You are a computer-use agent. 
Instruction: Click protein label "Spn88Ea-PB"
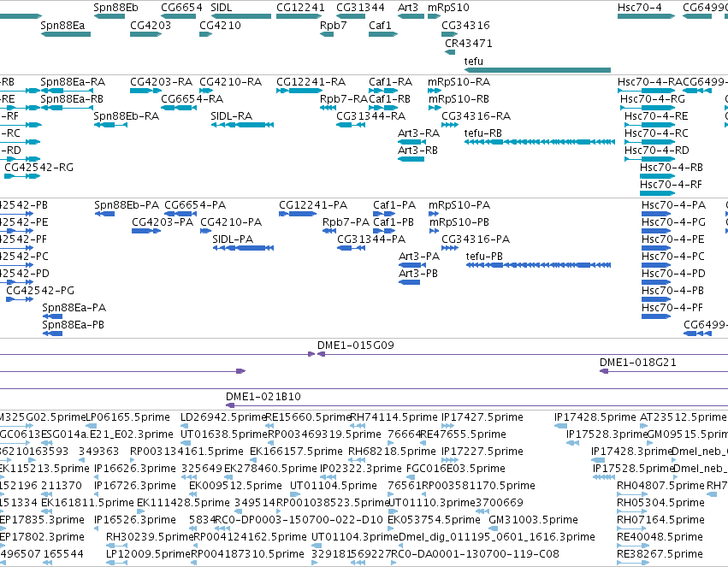[x=74, y=326]
